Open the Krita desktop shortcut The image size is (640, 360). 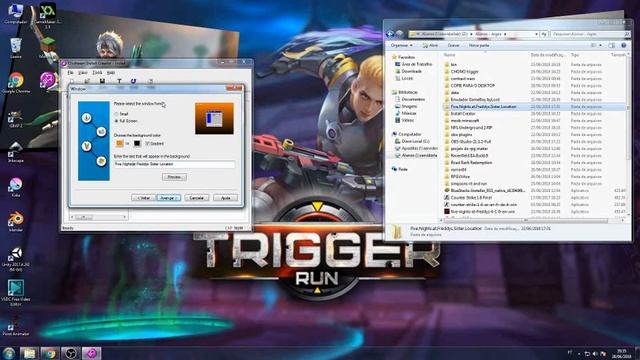coord(16,187)
